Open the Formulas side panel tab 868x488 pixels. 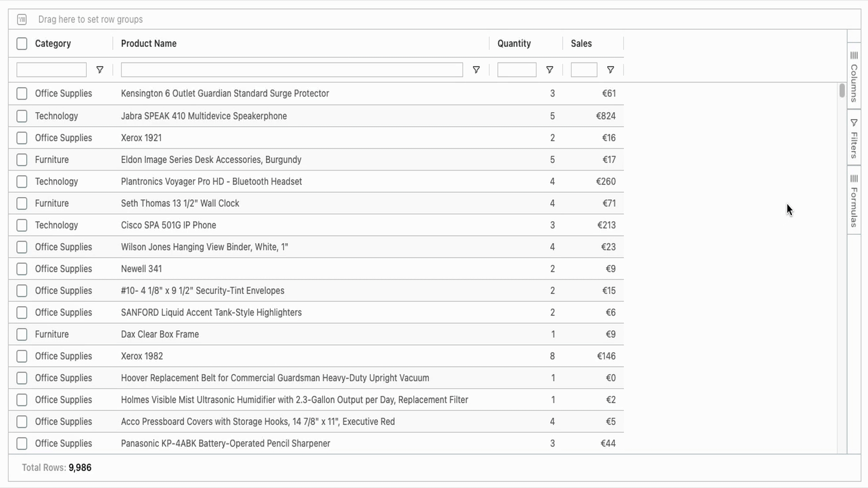(854, 207)
